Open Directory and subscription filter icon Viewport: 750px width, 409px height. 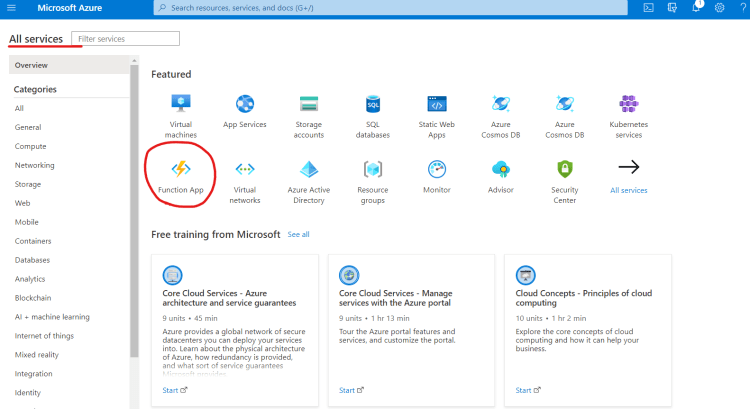pos(672,8)
